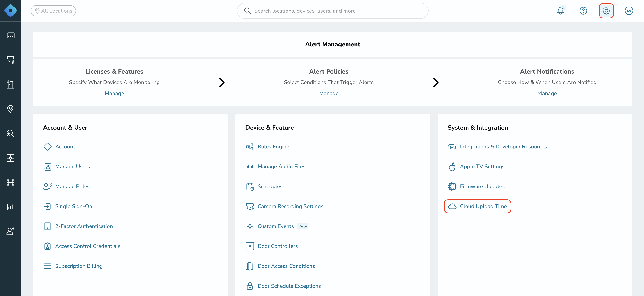Open the 2-Factor Authentication link
The height and width of the screenshot is (296, 644).
(x=84, y=226)
